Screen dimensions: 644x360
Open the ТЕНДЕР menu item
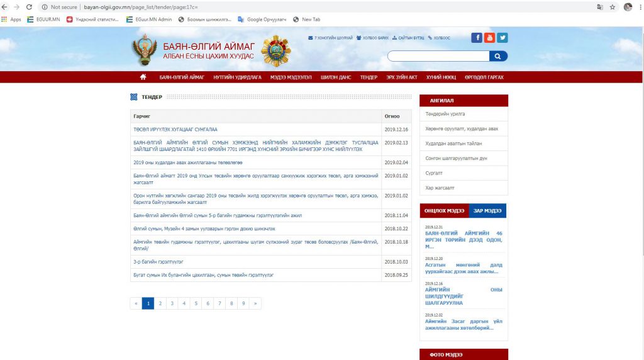point(369,77)
